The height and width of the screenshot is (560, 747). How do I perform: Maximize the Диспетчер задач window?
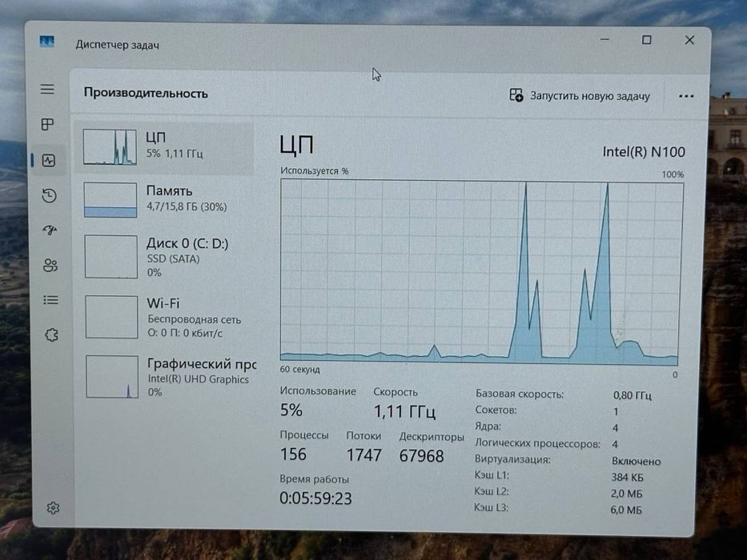(x=646, y=40)
